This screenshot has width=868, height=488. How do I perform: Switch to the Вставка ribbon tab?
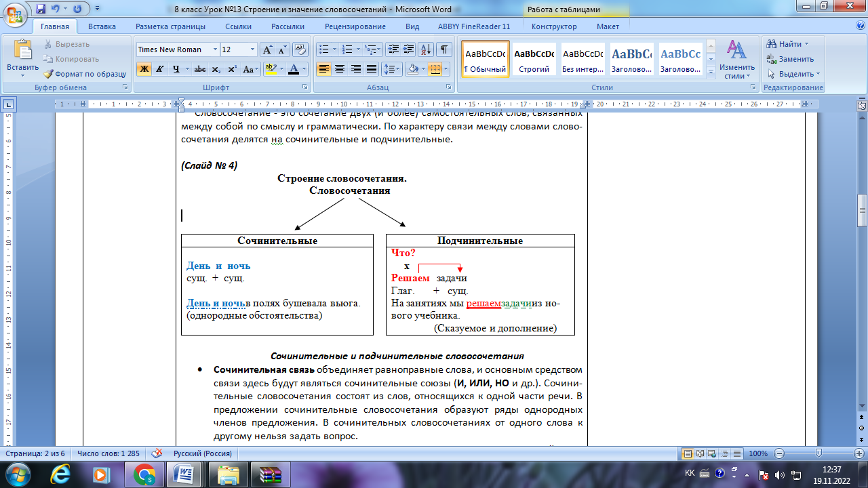coord(102,26)
